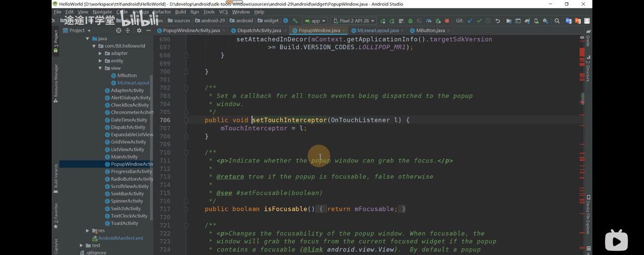Click the Debug app bug icon
The height and width of the screenshot is (255, 644).
coord(411,21)
